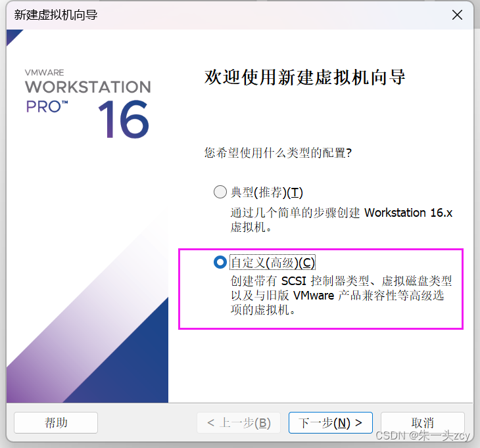
Task: Click the 典型(推荐)(T) option label
Action: [267, 192]
